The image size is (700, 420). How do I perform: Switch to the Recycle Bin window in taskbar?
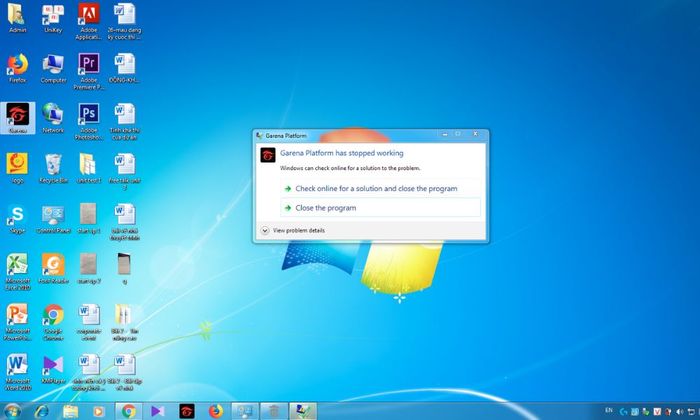[274, 411]
